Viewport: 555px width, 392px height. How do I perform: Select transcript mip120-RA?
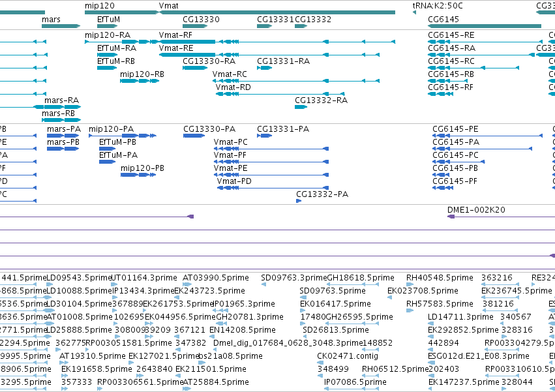107,35
